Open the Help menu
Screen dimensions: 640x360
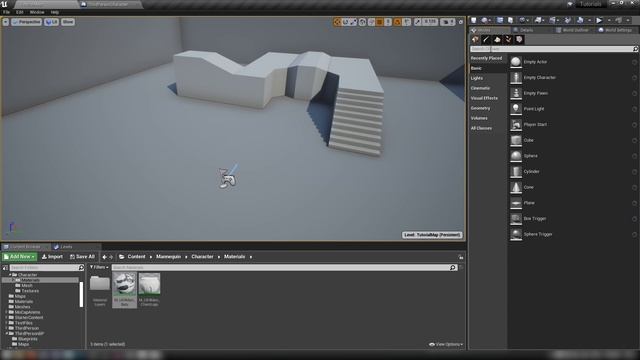[x=55, y=12]
